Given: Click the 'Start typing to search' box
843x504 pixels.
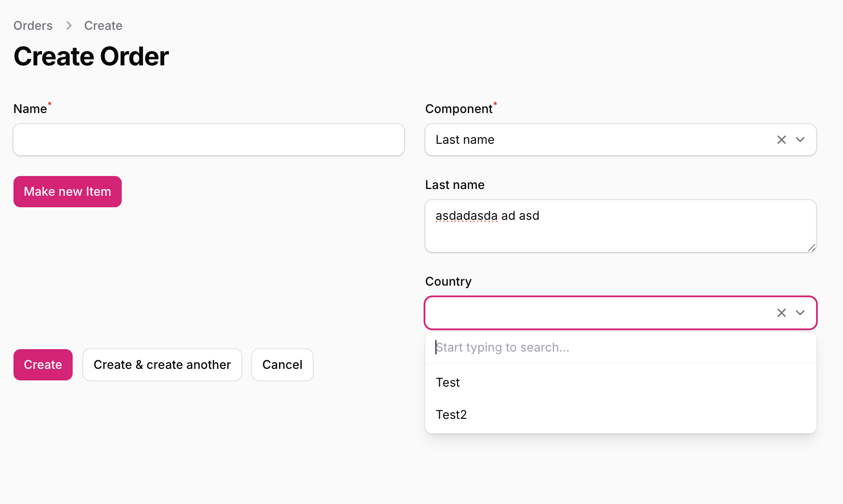Looking at the screenshot, I should (621, 347).
